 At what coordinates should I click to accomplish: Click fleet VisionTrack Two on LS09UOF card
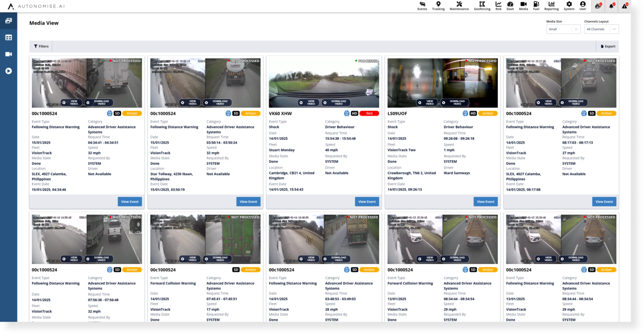(x=402, y=150)
